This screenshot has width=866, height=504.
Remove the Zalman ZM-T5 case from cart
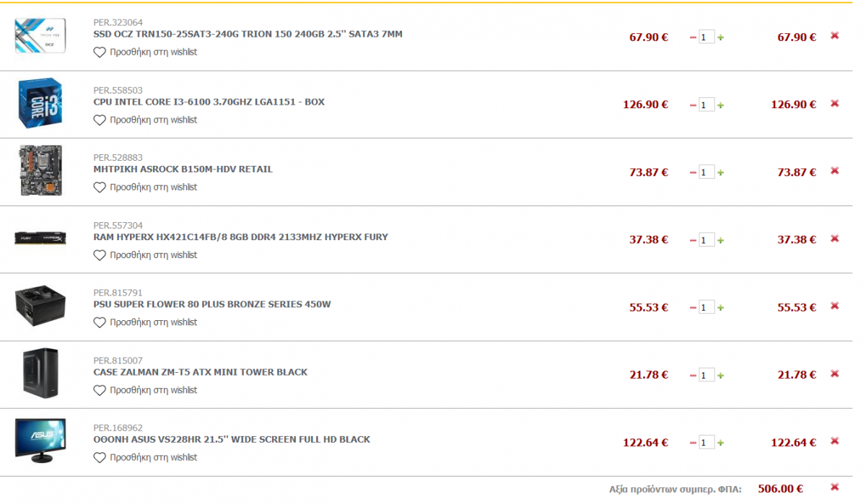(x=835, y=373)
